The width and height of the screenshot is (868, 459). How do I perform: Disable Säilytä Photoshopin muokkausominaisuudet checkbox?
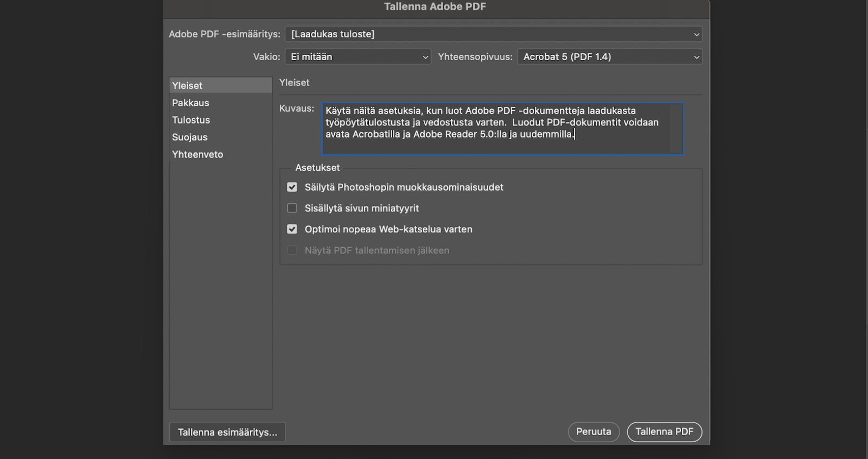click(292, 188)
